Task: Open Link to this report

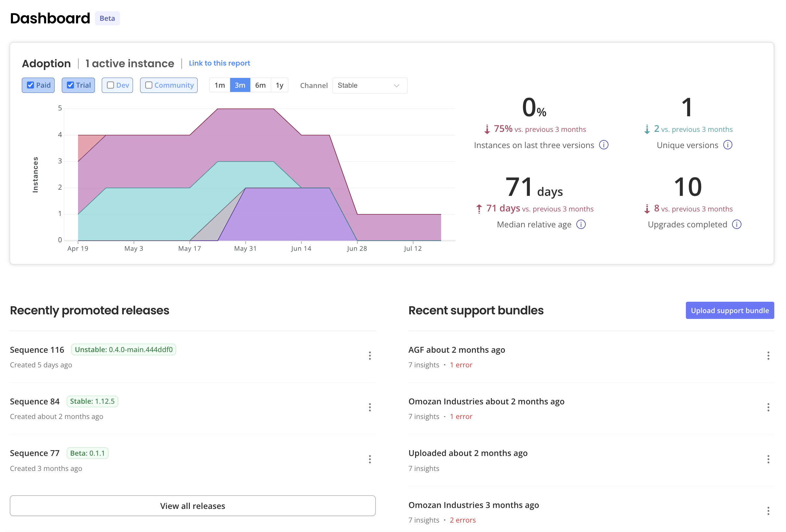Action: point(219,63)
